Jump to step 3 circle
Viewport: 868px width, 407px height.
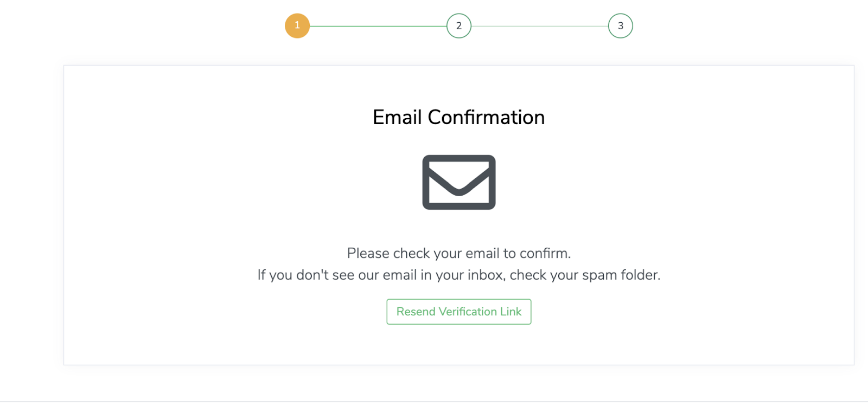(x=621, y=26)
